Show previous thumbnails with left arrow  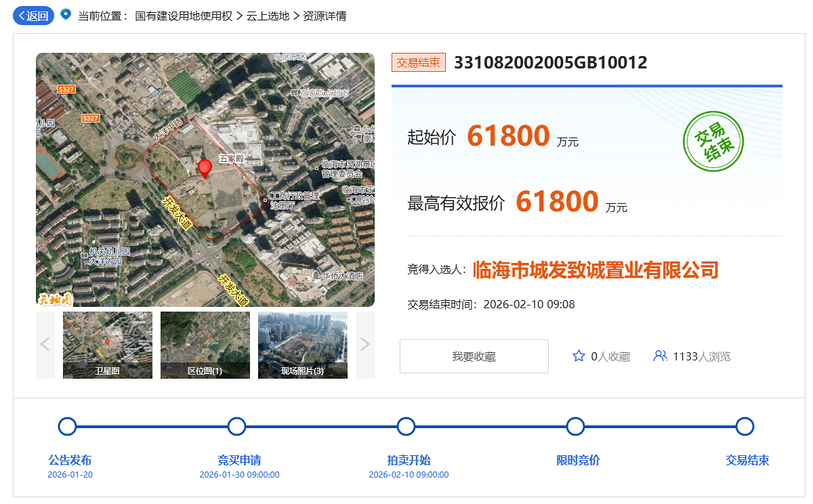pos(45,345)
